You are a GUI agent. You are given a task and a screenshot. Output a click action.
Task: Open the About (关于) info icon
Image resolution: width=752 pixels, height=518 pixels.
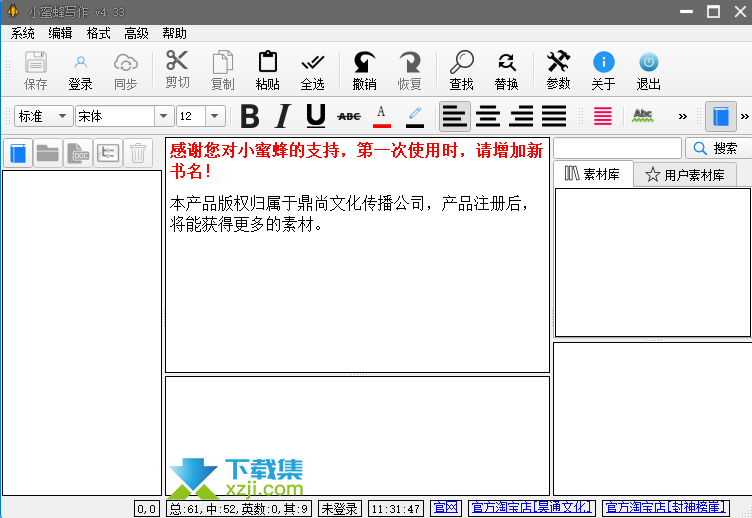[603, 70]
